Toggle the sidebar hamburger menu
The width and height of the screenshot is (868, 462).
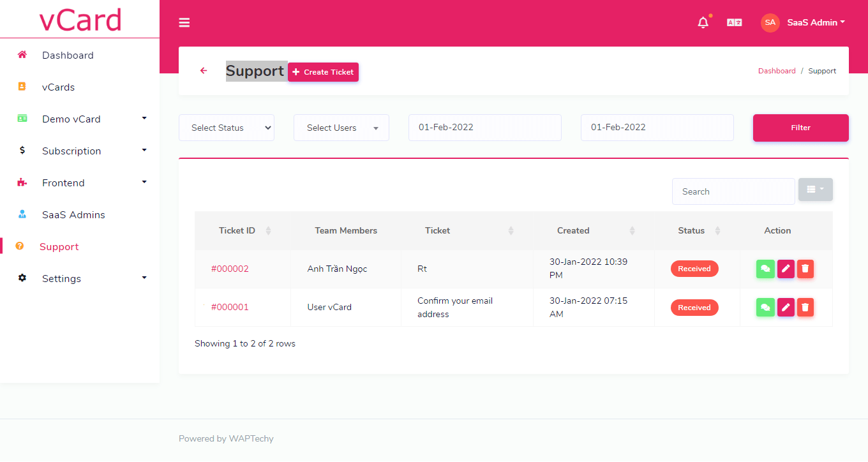click(x=184, y=22)
